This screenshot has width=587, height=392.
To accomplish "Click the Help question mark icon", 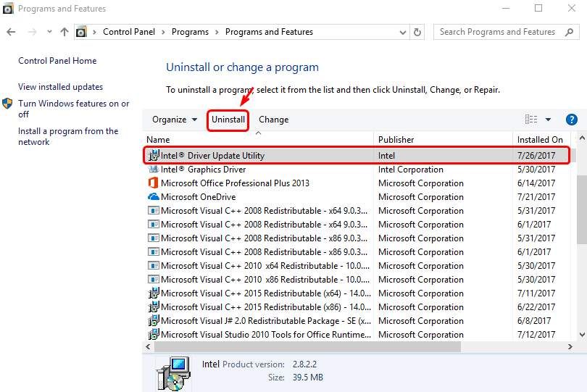I will (571, 120).
